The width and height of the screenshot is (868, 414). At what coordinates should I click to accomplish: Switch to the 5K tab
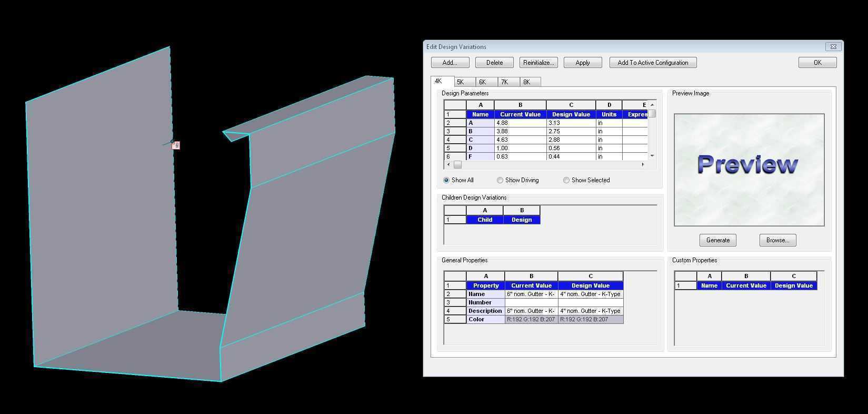pyautogui.click(x=464, y=82)
